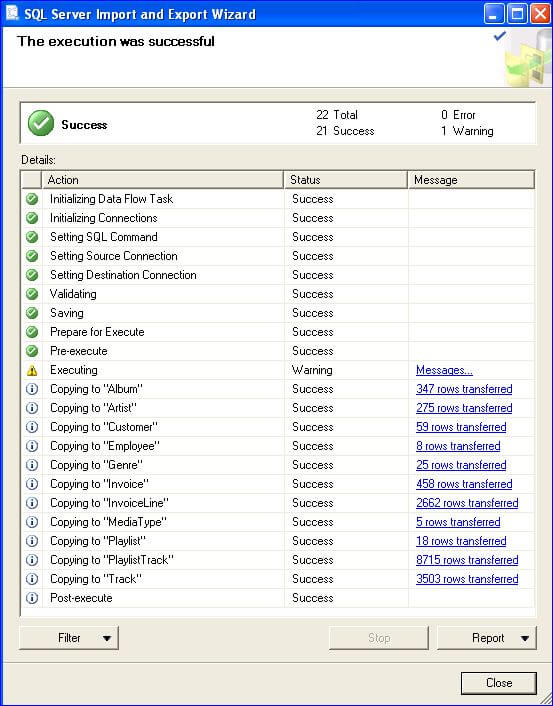Select the Copying to "InvoiceLine" row text

[x=109, y=503]
